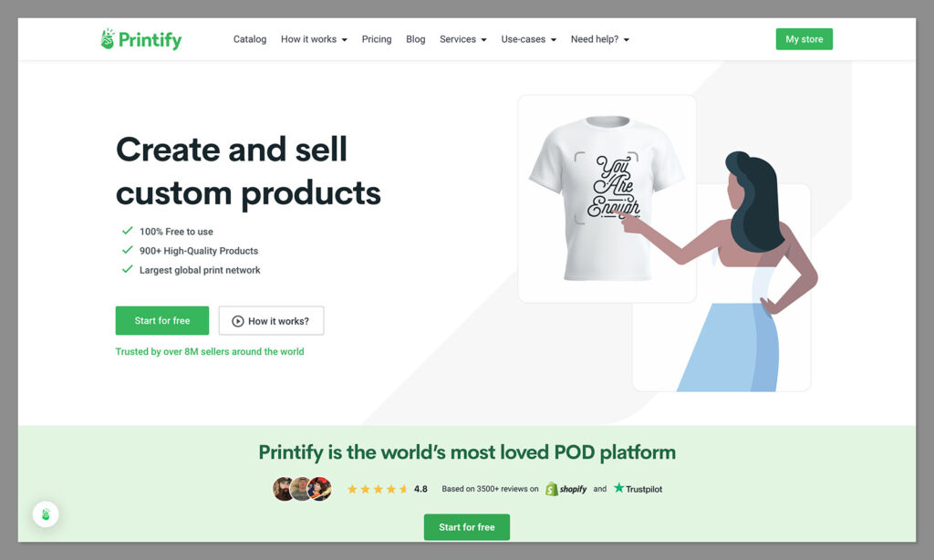Screen dimensions: 934x560
Task: Click the gold star rating icons
Action: coord(378,489)
